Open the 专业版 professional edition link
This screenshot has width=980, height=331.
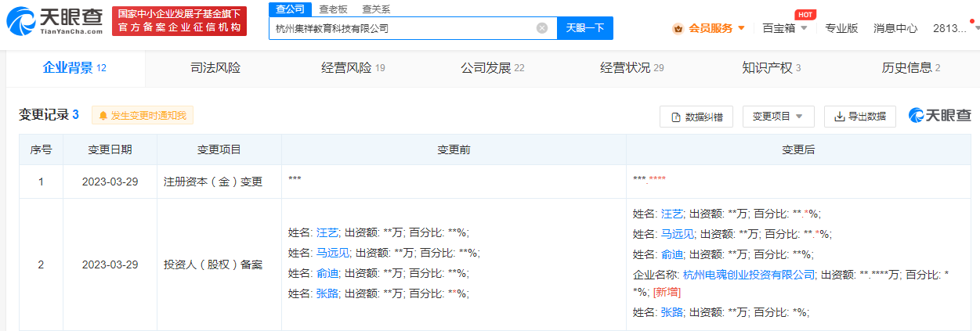click(841, 28)
